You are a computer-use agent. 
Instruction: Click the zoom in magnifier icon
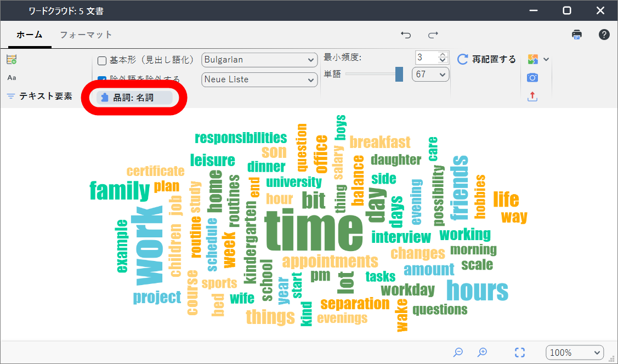click(482, 352)
